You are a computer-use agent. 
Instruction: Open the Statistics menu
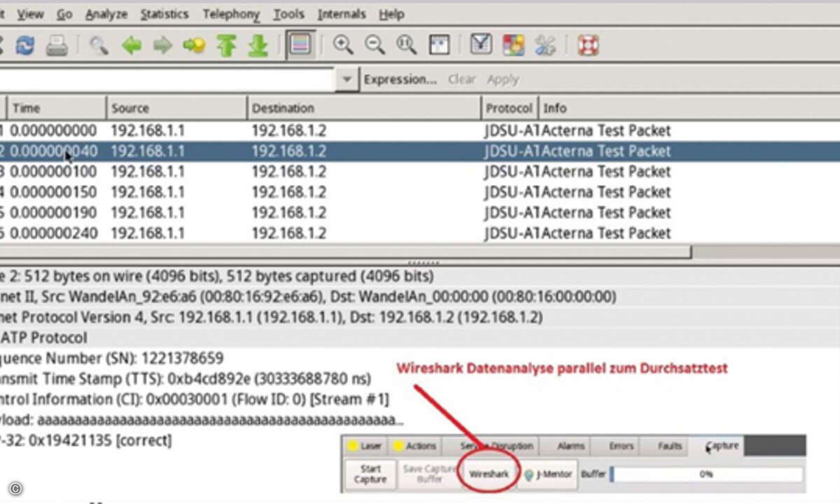(164, 14)
